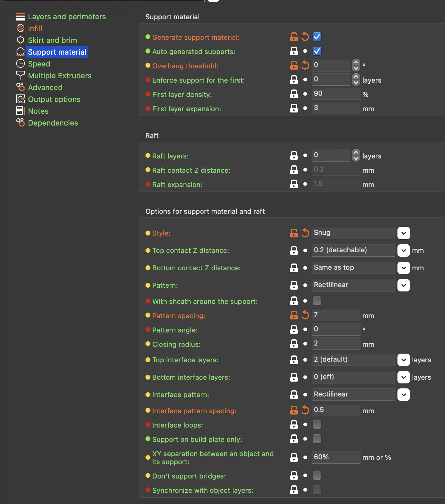This screenshot has width=445, height=504.
Task: Click the First layer expansion input field
Action: click(336, 108)
